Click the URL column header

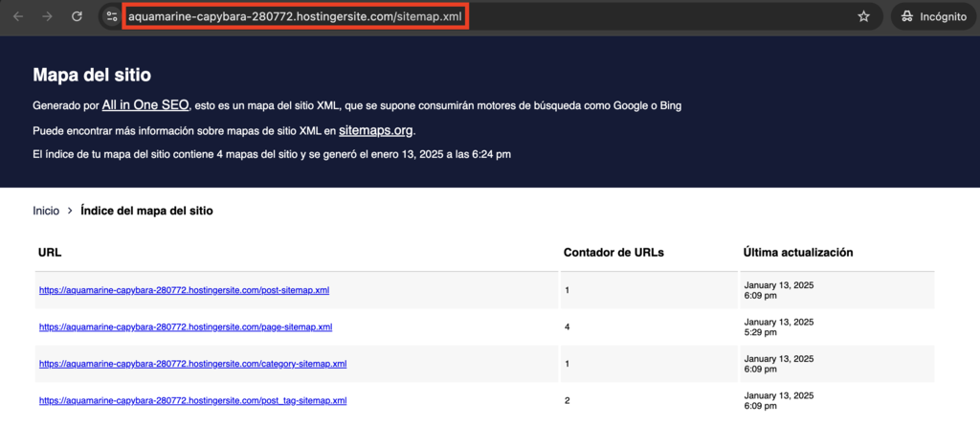click(x=50, y=252)
